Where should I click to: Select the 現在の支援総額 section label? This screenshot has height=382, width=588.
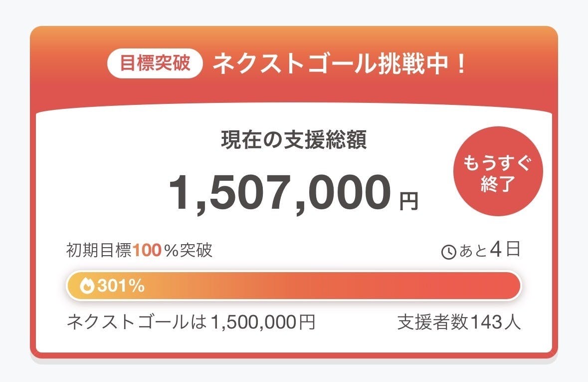(294, 141)
